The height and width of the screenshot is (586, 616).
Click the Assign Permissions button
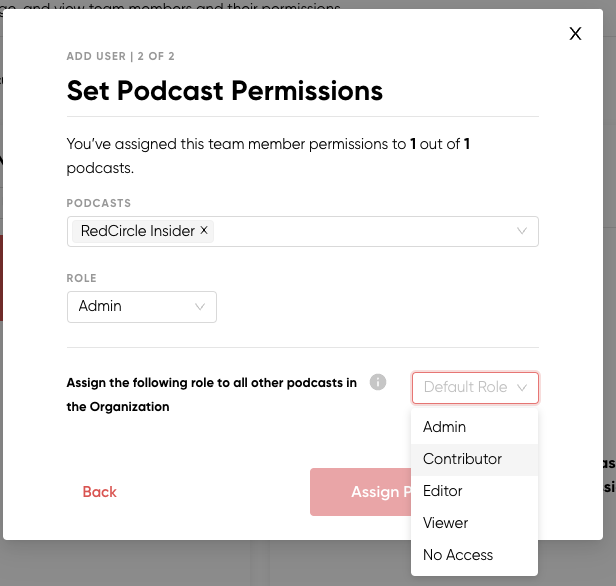click(x=360, y=492)
